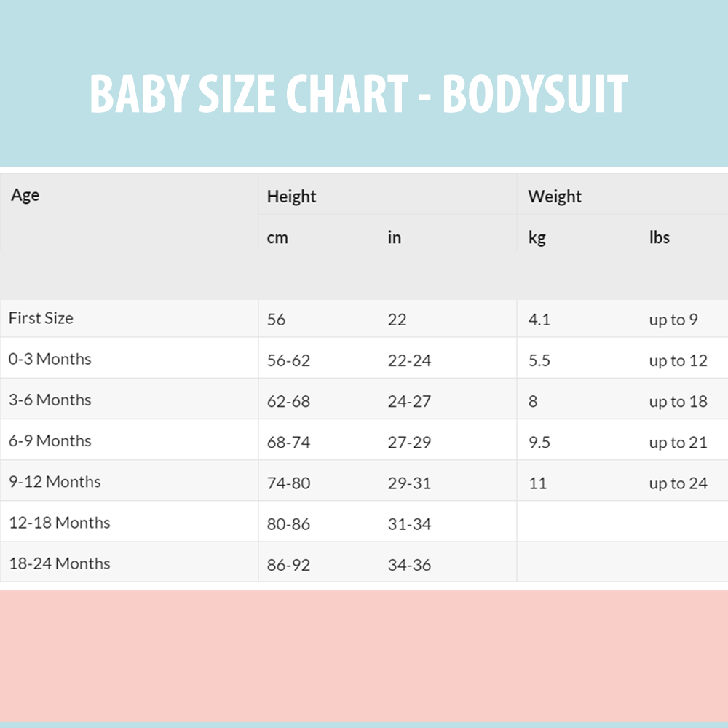Screen dimensions: 728x728
Task: Click the Weight column header
Action: pos(555,197)
